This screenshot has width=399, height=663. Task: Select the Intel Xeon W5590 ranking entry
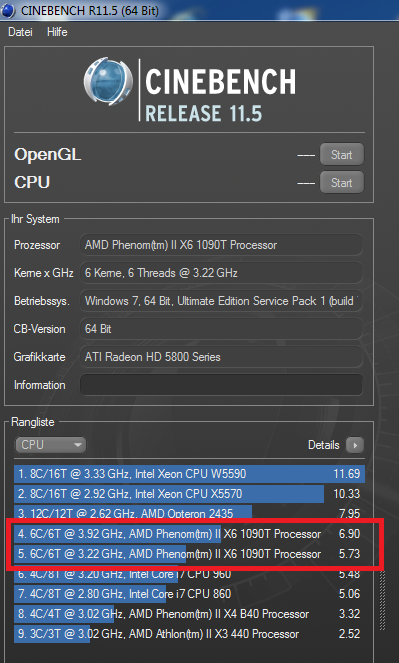click(x=189, y=474)
